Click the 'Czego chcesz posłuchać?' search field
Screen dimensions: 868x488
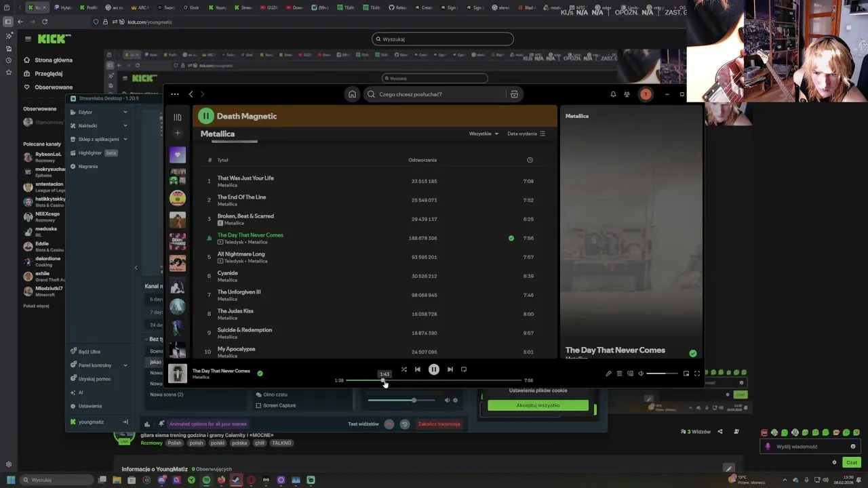[434, 94]
